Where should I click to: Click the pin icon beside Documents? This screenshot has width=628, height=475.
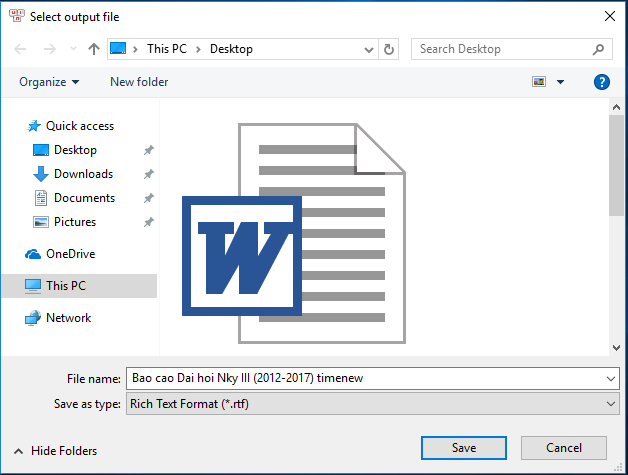tap(149, 198)
